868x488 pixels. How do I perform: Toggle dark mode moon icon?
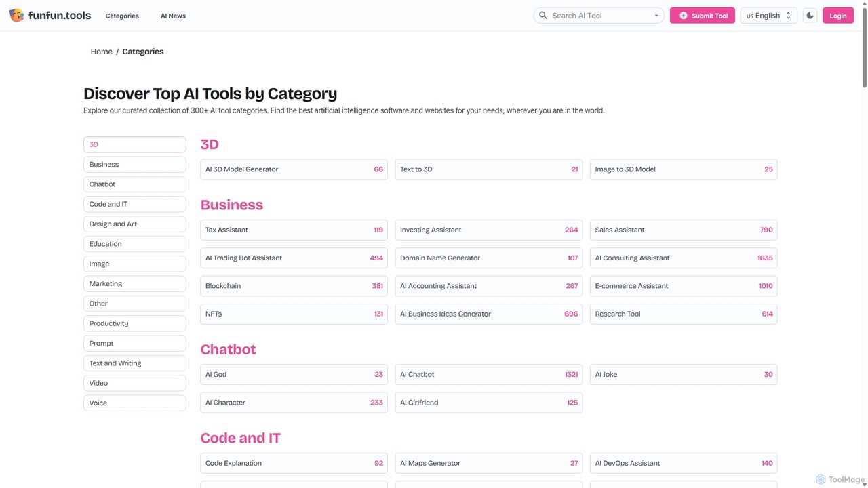click(810, 16)
